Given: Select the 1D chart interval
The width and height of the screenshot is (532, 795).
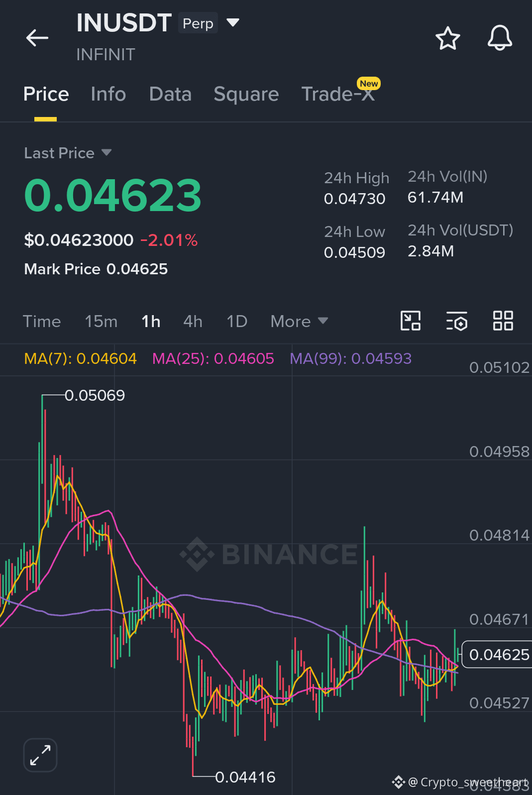Looking at the screenshot, I should point(237,321).
